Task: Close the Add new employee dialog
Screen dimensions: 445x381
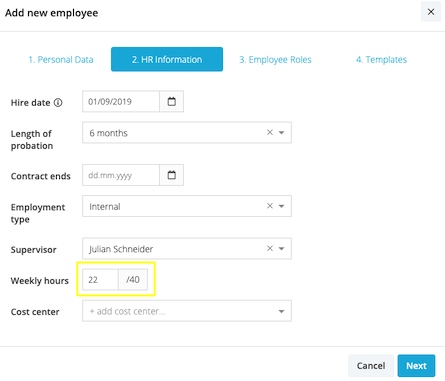Action: pyautogui.click(x=431, y=12)
